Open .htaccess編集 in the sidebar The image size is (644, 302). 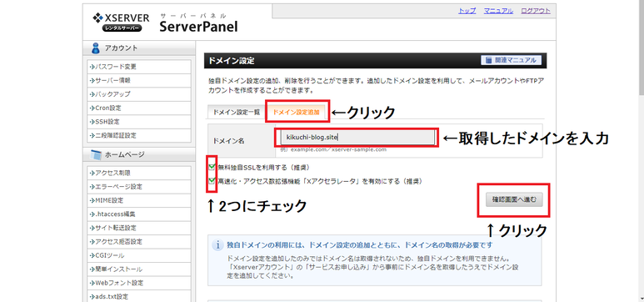pos(139,214)
